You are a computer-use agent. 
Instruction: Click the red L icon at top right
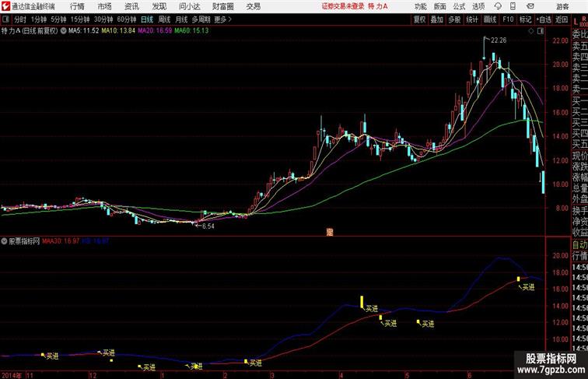(x=576, y=22)
